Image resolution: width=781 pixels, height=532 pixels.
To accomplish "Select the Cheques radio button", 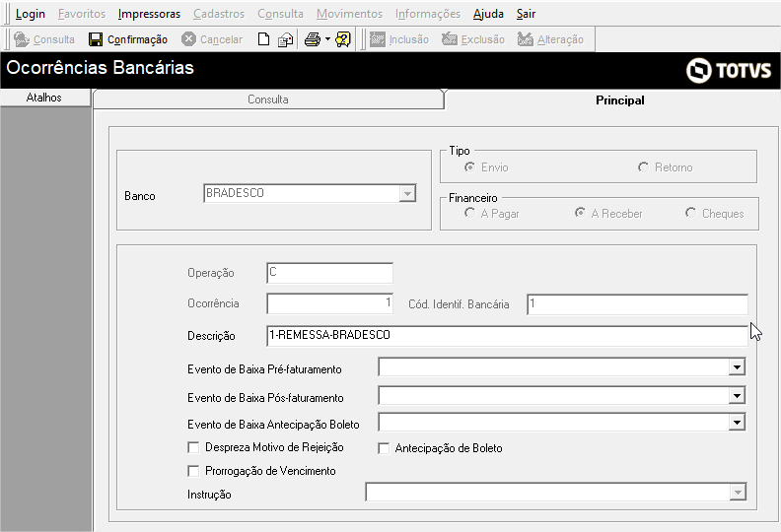I will (690, 213).
